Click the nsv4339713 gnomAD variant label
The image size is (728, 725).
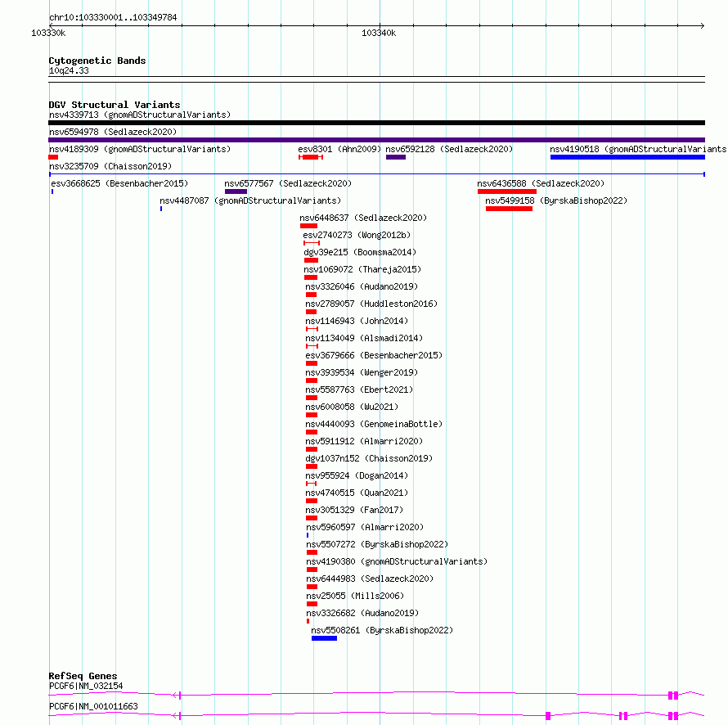(140, 115)
